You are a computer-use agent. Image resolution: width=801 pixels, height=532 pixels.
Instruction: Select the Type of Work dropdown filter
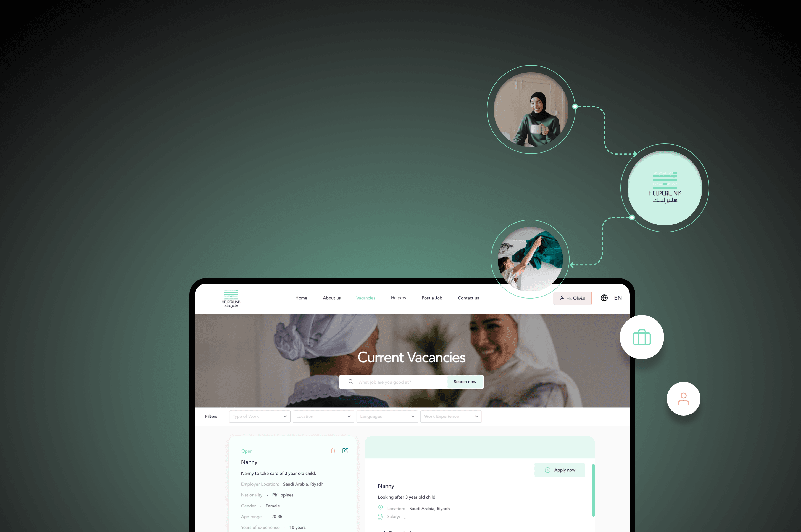pyautogui.click(x=259, y=416)
